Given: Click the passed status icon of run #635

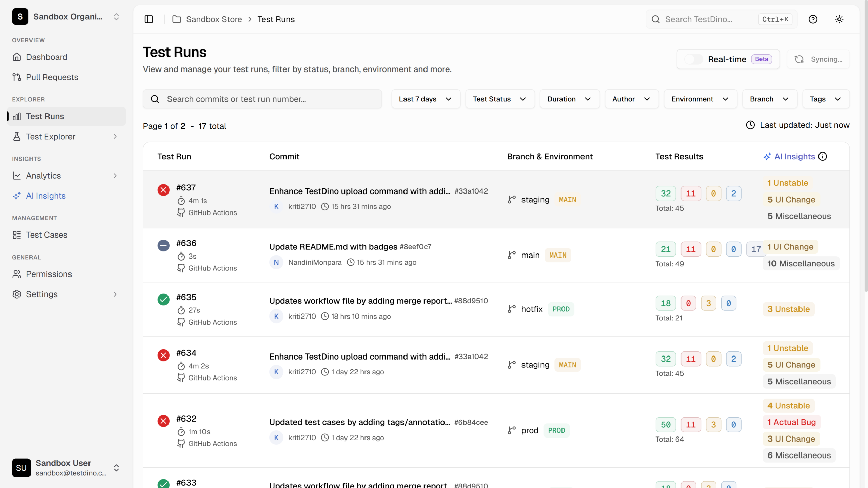Looking at the screenshot, I should click(x=163, y=300).
